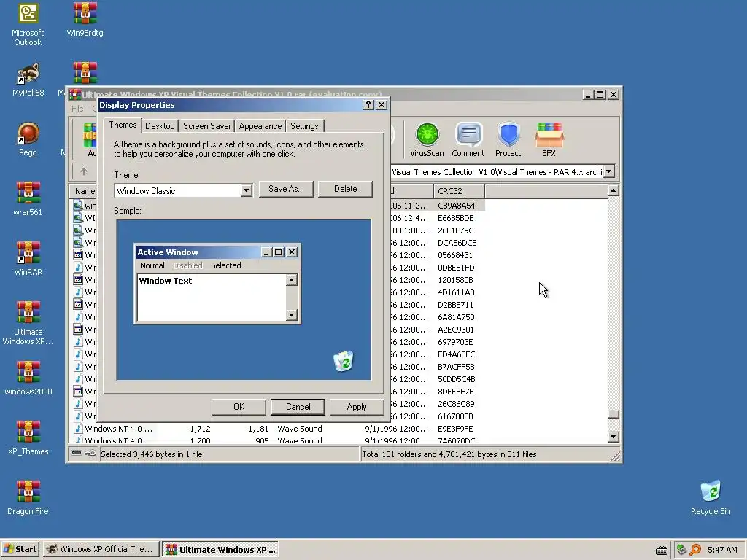The width and height of the screenshot is (747, 560).
Task: Click Cancel in Display Properties
Action: pos(298,407)
